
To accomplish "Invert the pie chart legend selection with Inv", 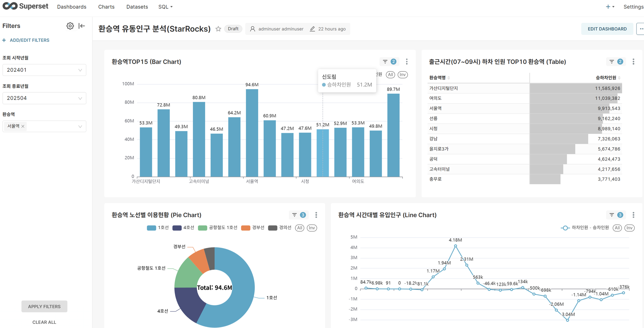I will click(x=312, y=228).
